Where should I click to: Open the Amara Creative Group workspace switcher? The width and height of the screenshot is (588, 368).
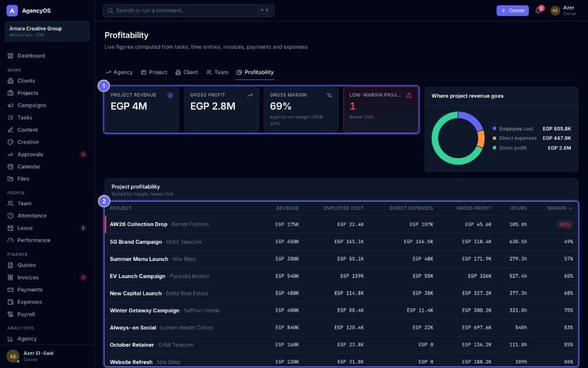pyautogui.click(x=47, y=31)
